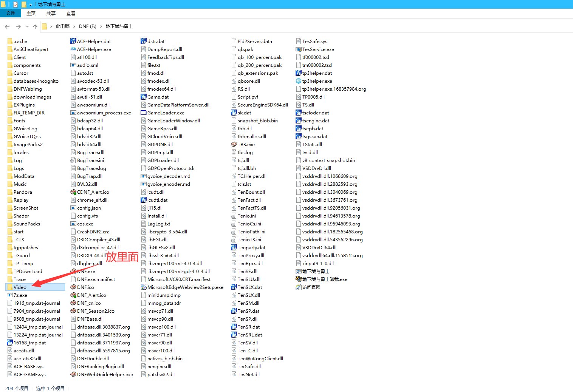
Task: Select the ACE-Helper.dat icon
Action: [x=73, y=41]
